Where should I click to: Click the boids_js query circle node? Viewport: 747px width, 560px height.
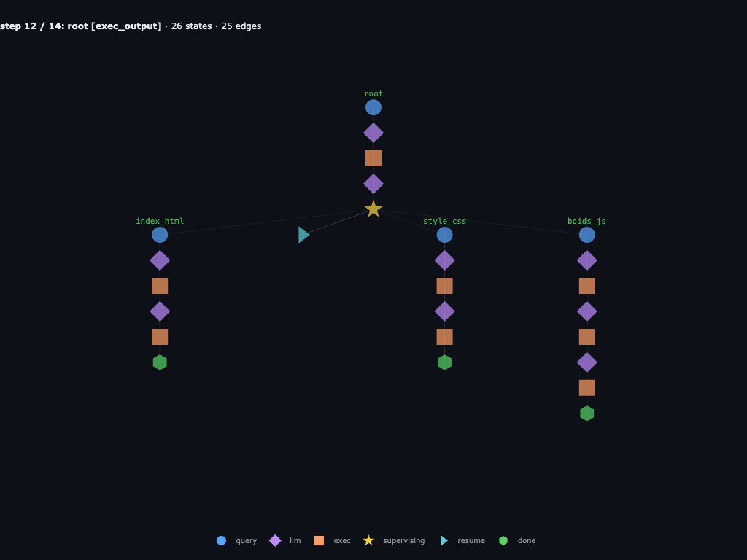tap(587, 235)
